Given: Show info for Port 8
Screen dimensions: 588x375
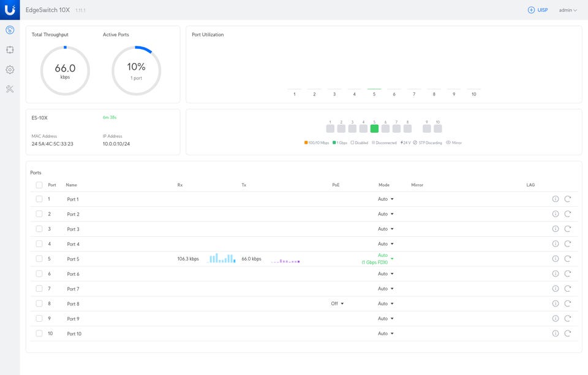Looking at the screenshot, I should click(x=556, y=303).
